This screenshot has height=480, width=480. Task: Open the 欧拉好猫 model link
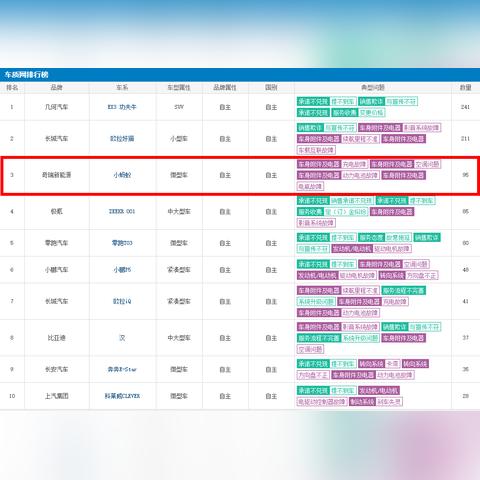point(122,138)
